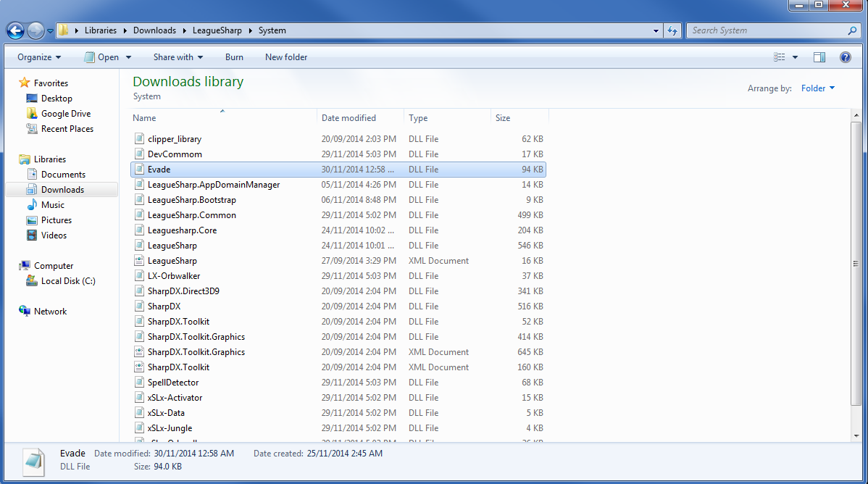
Task: Click the Google Drive icon in Favorites
Action: click(32, 114)
